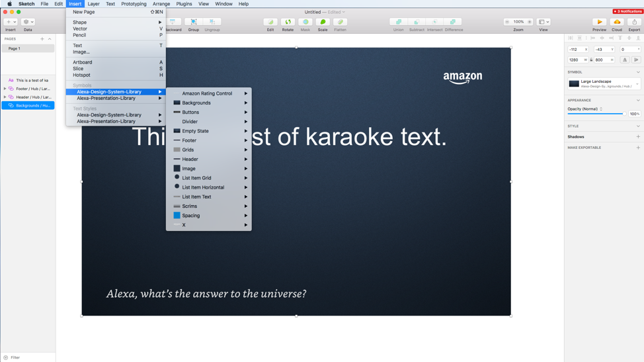Click the Ungroup toolbar icon
Image resolution: width=644 pixels, height=362 pixels.
[212, 22]
